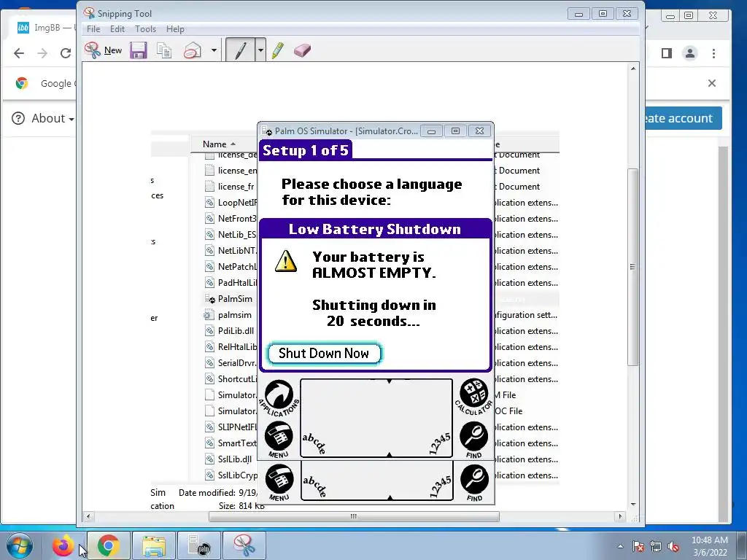747x560 pixels.
Task: Dismiss the Chrome info bar with X
Action: pyautogui.click(x=712, y=83)
